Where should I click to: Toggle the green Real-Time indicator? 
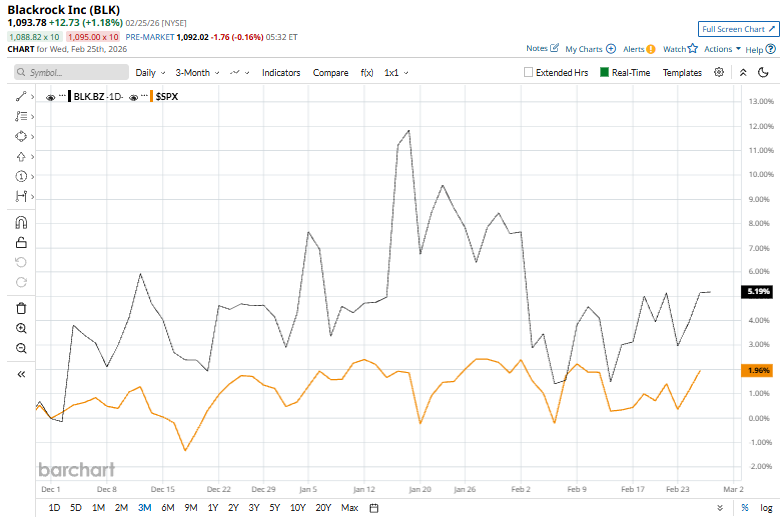coord(605,72)
